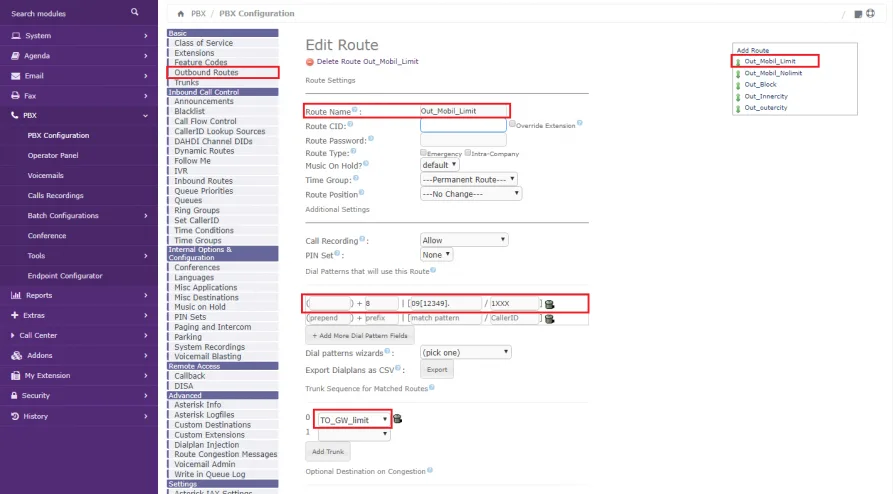The image size is (893, 494).
Task: Click help icon next to Call Recording
Action: pos(362,239)
